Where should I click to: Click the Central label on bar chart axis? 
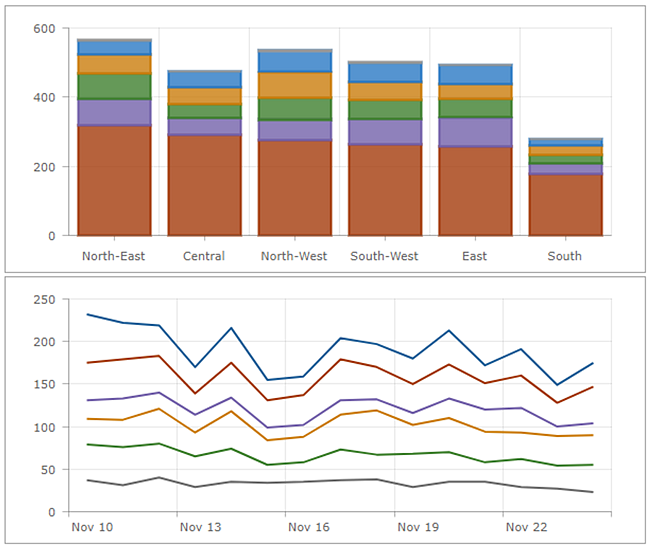pyautogui.click(x=204, y=256)
